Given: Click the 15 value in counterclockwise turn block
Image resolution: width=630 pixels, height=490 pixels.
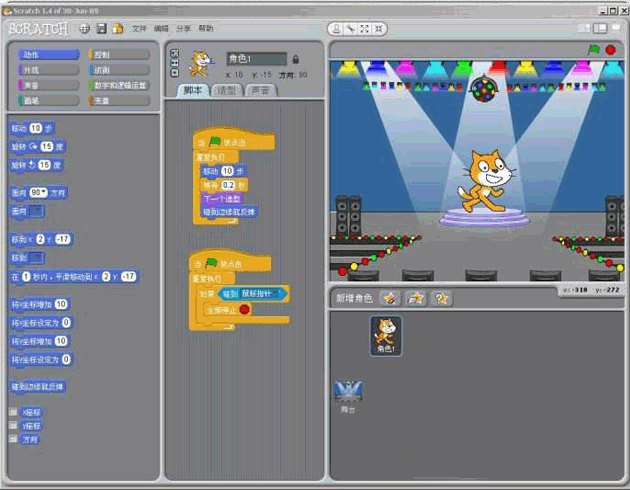Looking at the screenshot, I should pos(44,165).
